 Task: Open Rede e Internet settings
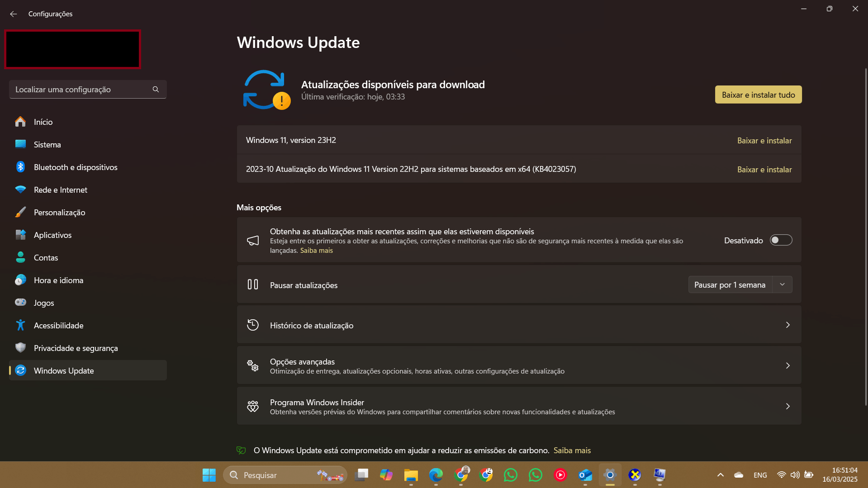88,190
